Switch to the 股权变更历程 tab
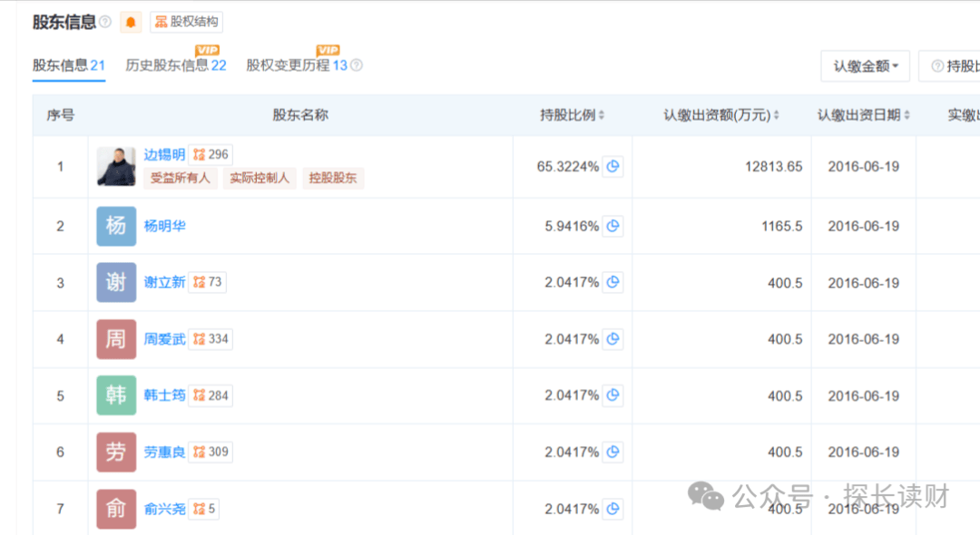 point(297,65)
